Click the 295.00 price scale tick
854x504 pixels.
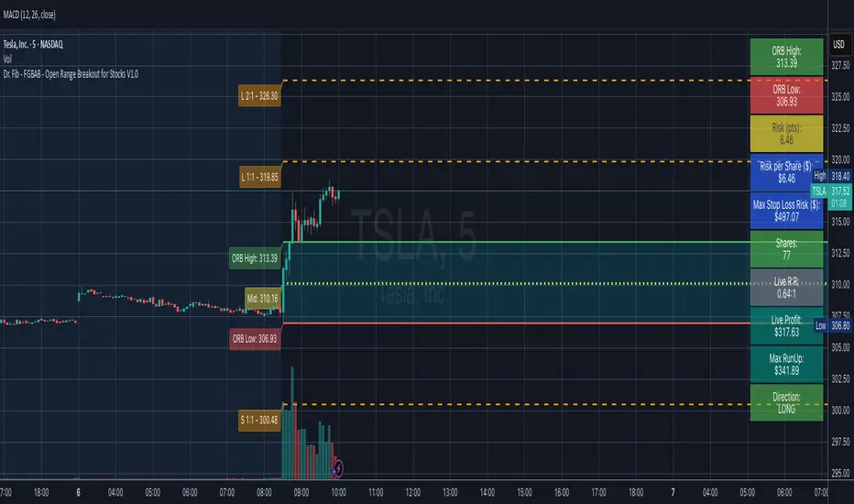840,473
